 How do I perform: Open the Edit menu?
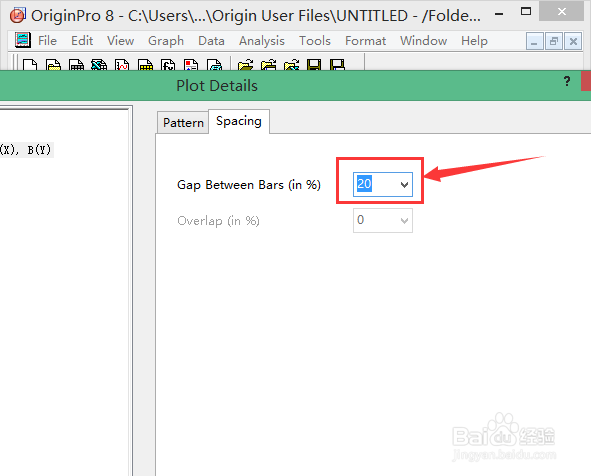click(x=82, y=41)
